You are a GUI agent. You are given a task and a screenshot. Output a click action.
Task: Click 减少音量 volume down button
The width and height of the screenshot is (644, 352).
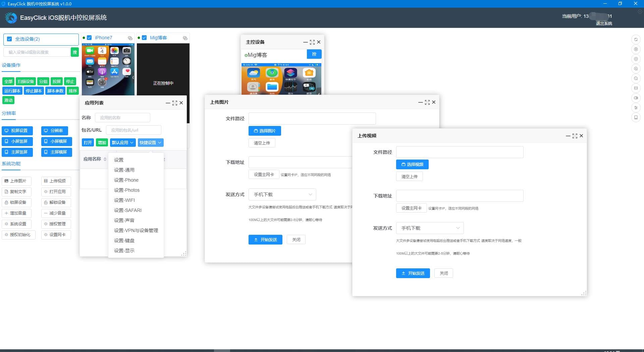56,213
